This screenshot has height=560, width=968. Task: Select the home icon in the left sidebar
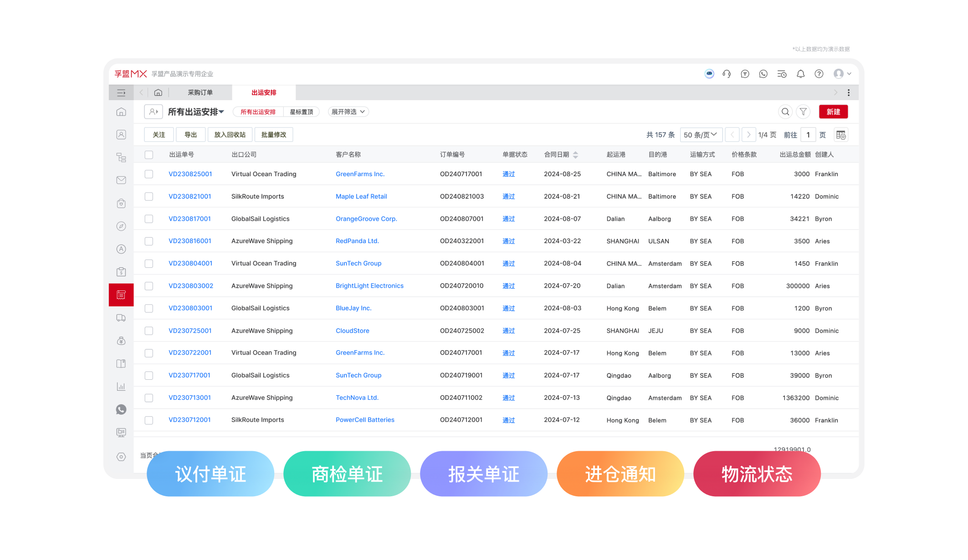coord(121,111)
